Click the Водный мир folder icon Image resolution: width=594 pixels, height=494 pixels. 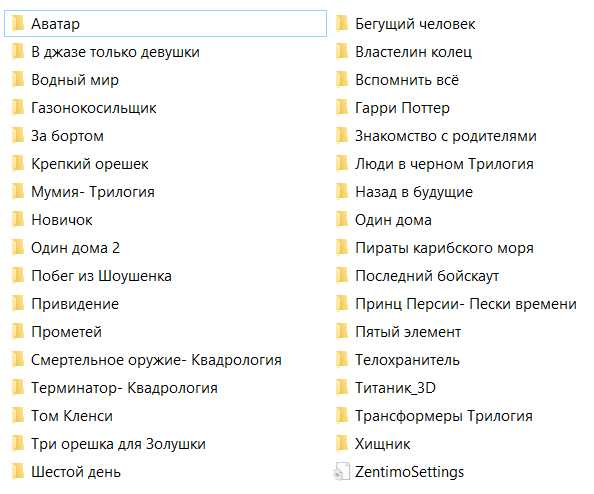pyautogui.click(x=18, y=80)
